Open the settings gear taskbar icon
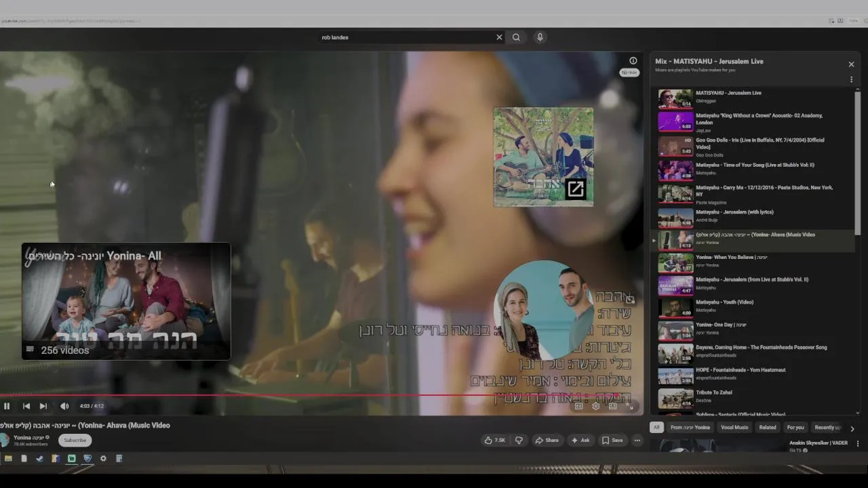The width and height of the screenshot is (868, 488). pyautogui.click(x=103, y=459)
